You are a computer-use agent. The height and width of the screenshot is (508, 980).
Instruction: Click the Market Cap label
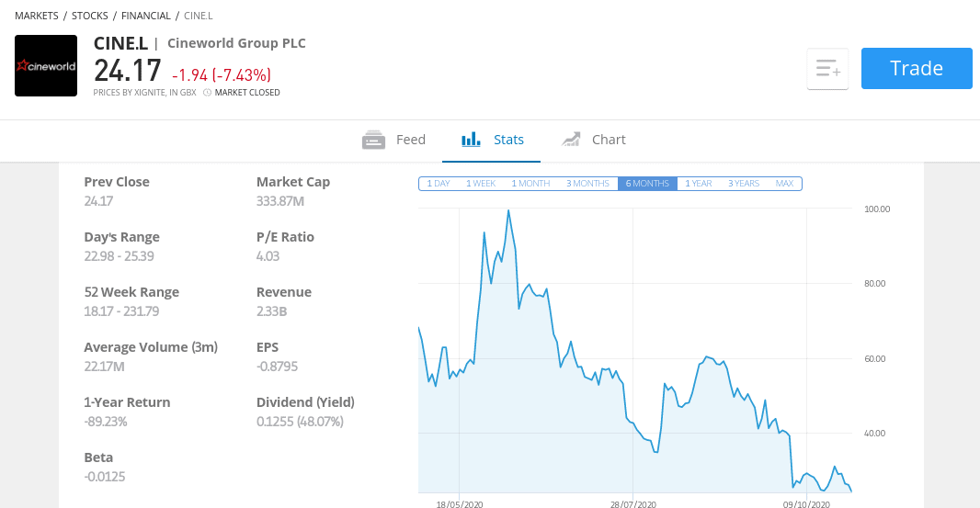293,182
